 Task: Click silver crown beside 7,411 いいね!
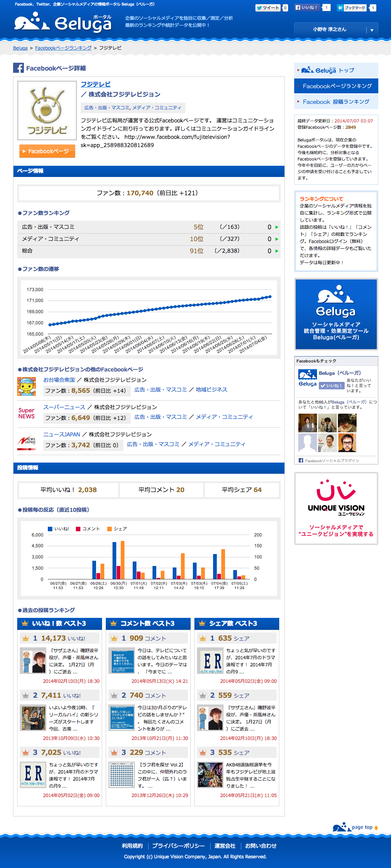pos(25,696)
